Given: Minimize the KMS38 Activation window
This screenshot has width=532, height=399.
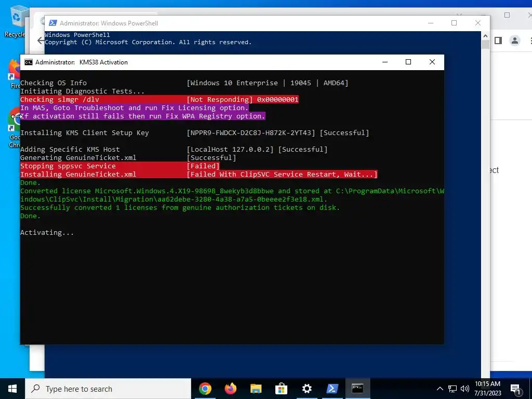Looking at the screenshot, I should tap(385, 62).
